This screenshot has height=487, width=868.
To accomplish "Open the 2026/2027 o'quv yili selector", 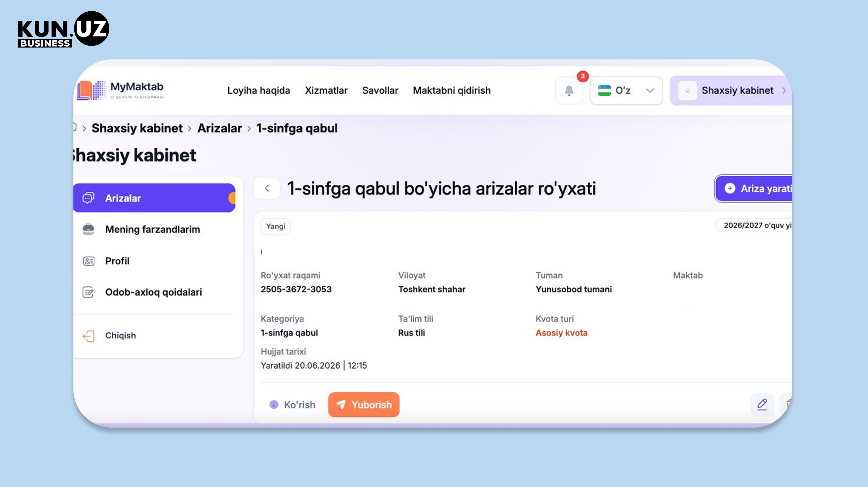I will coord(755,225).
